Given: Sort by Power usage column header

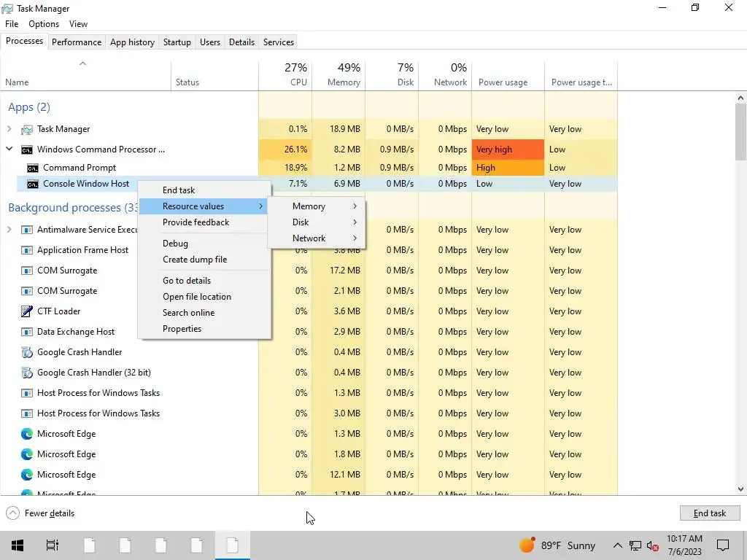Looking at the screenshot, I should [508, 75].
